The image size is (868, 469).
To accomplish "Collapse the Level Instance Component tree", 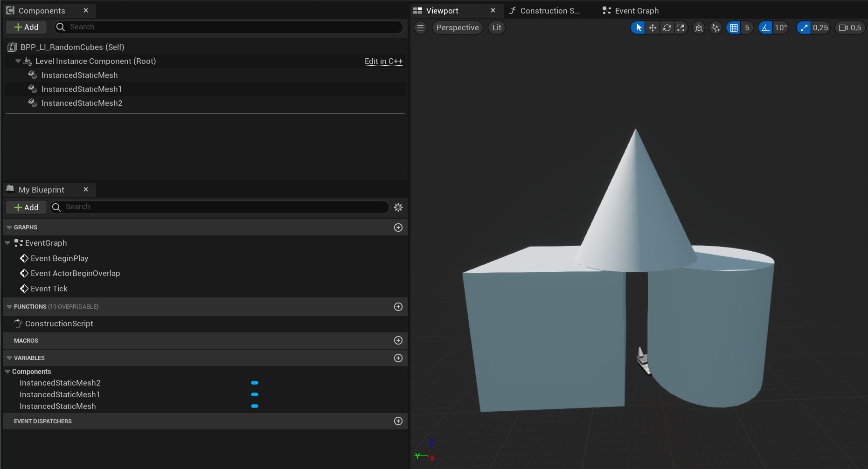I will coord(18,61).
